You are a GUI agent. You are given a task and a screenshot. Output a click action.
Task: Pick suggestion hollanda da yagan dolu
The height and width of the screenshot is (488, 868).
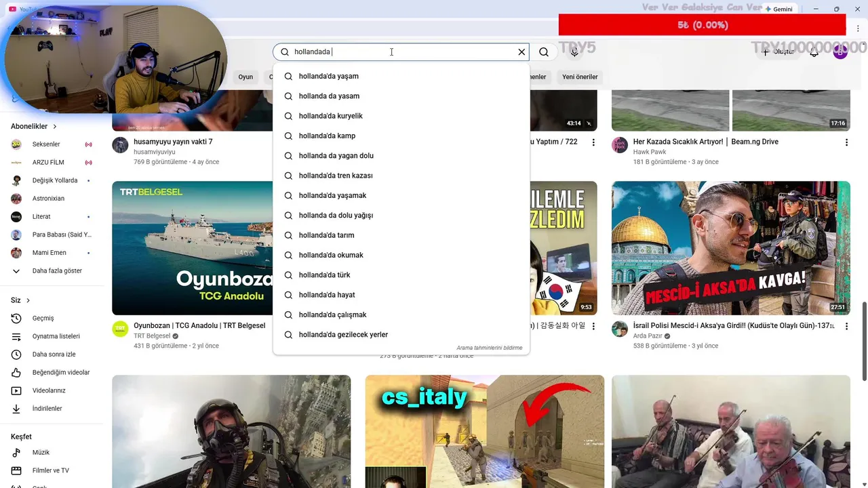[401, 156]
